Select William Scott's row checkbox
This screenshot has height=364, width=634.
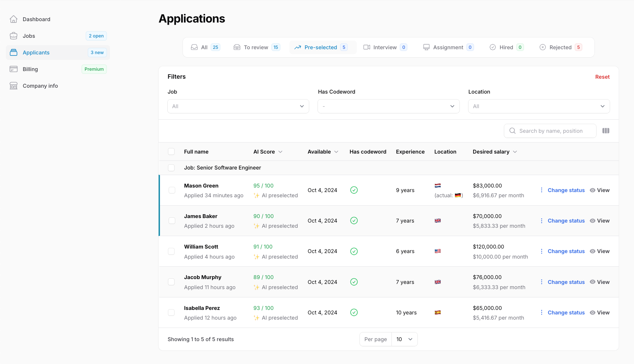pyautogui.click(x=171, y=251)
